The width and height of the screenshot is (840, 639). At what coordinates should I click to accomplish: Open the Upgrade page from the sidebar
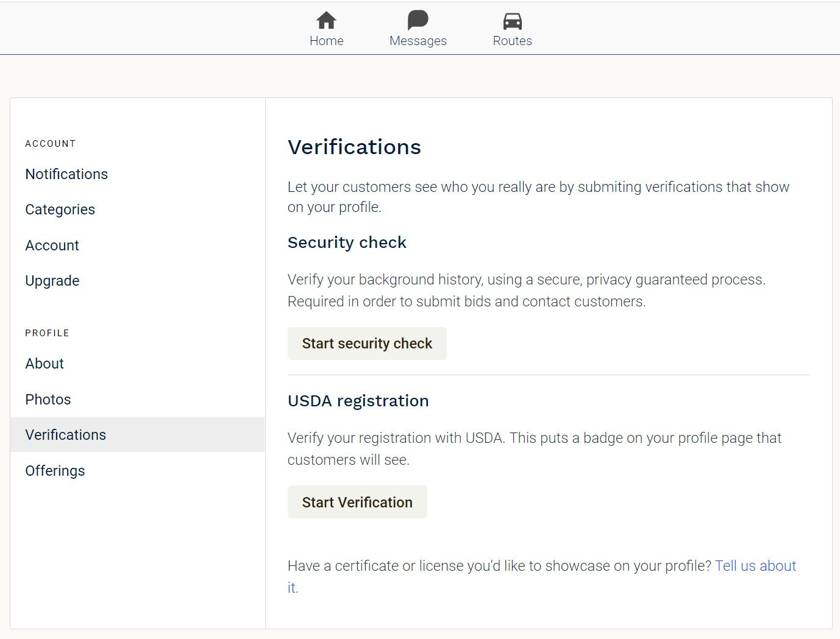click(52, 281)
